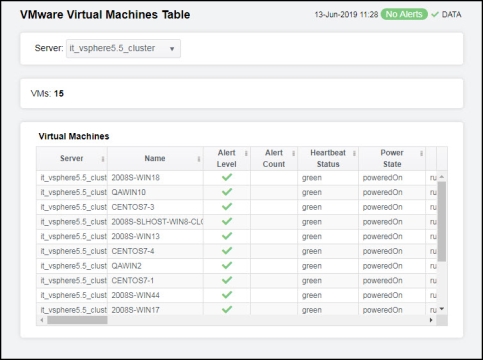483x360 pixels.
Task: Select the QAWIN10 row
Action: pos(236,192)
